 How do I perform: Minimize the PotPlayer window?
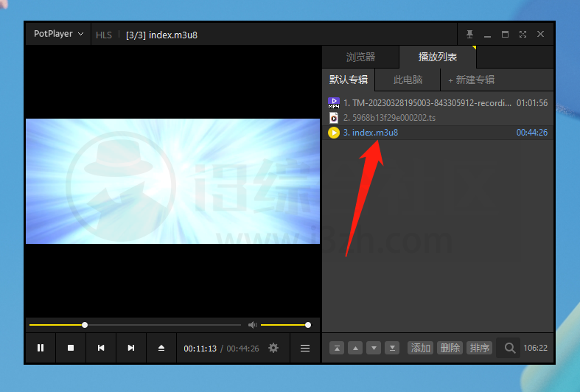488,35
